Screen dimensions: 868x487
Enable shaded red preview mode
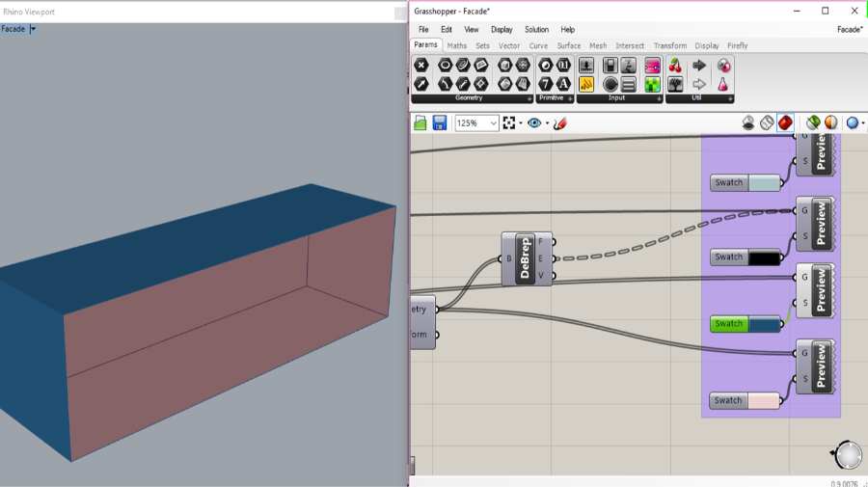[785, 122]
